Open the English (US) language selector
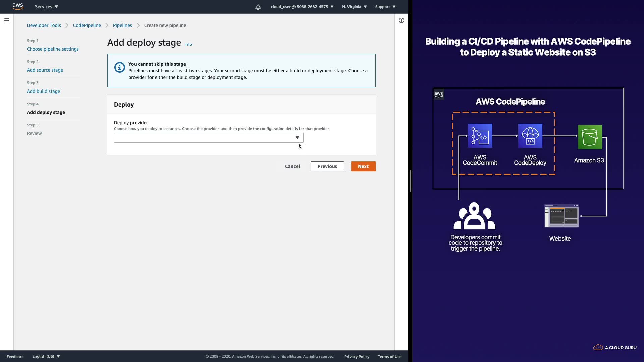Viewport: 644px width, 362px height. [46, 356]
